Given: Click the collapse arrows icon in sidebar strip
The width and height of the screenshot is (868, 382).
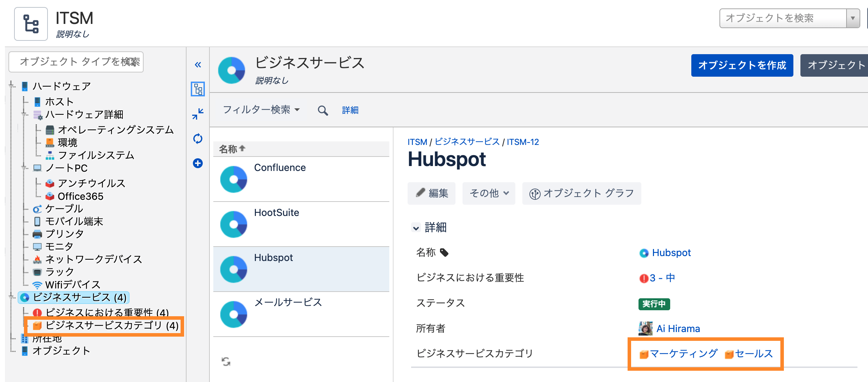Looking at the screenshot, I should (198, 114).
